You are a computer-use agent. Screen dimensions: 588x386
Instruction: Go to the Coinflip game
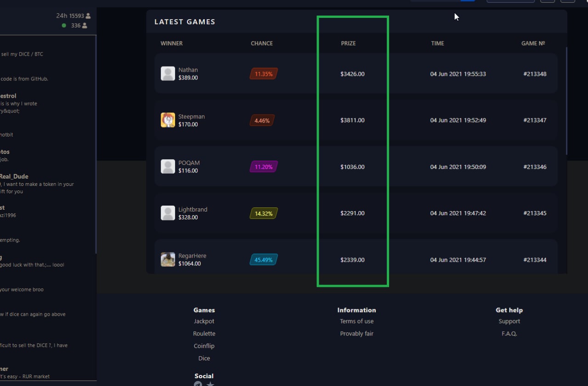coord(204,346)
